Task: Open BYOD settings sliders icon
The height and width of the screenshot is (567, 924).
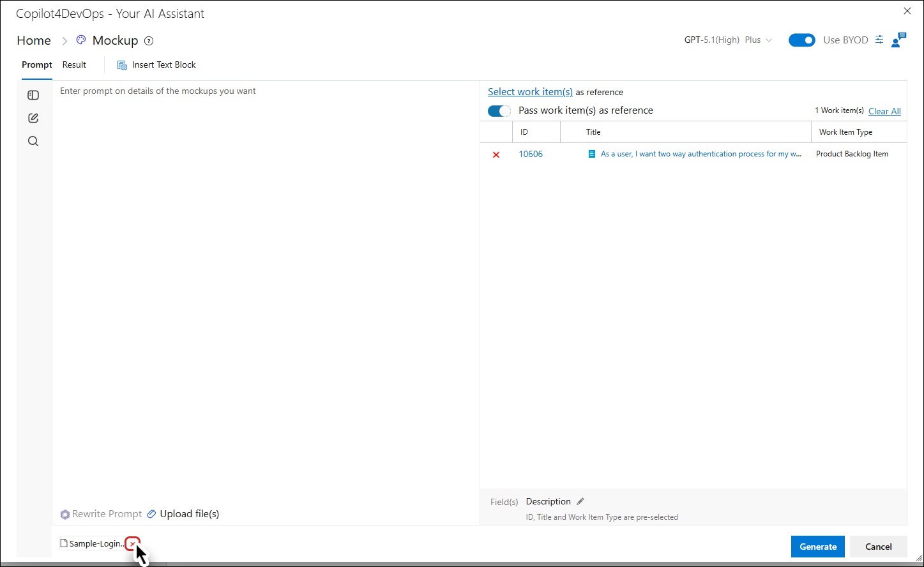Action: point(879,40)
